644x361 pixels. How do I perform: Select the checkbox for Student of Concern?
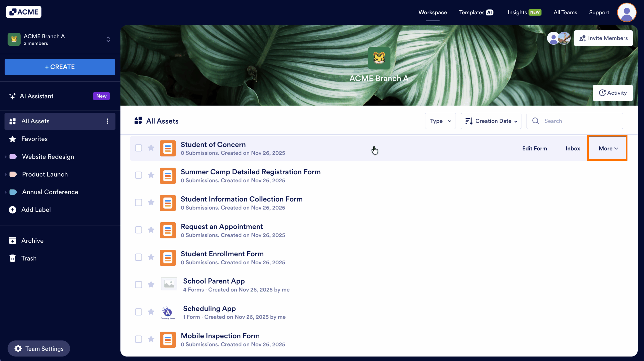139,148
